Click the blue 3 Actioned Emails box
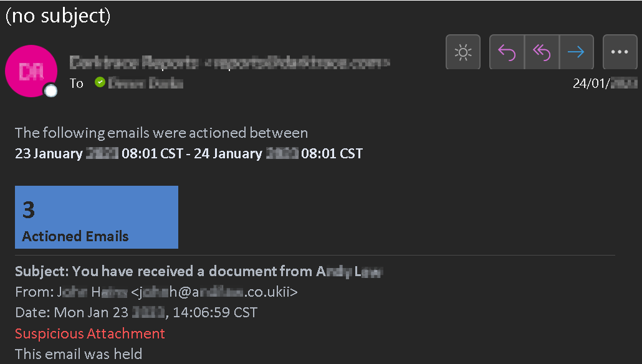The image size is (642, 364). point(97,217)
